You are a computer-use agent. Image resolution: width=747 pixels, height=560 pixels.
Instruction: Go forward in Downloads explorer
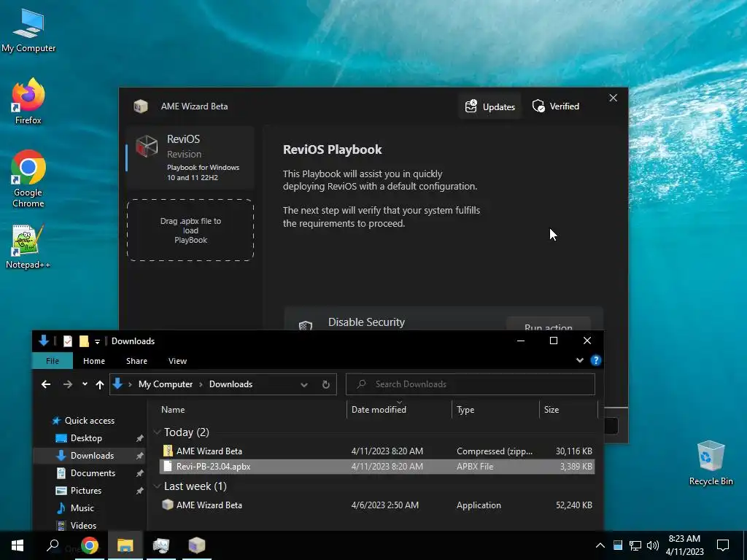(68, 384)
